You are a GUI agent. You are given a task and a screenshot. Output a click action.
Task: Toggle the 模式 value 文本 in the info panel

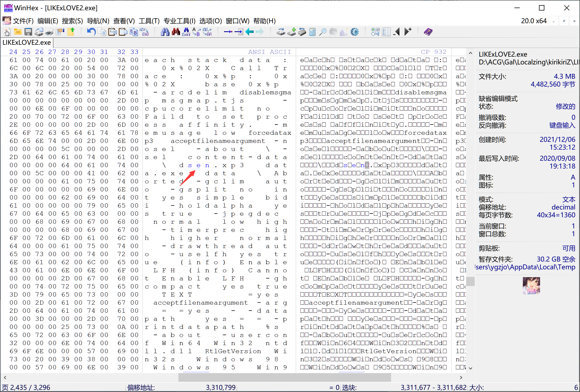point(569,200)
